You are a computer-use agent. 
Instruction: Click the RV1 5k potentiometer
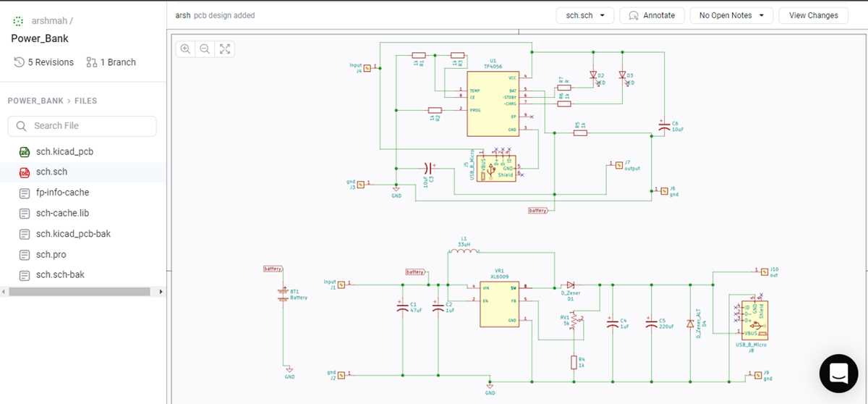pos(574,319)
